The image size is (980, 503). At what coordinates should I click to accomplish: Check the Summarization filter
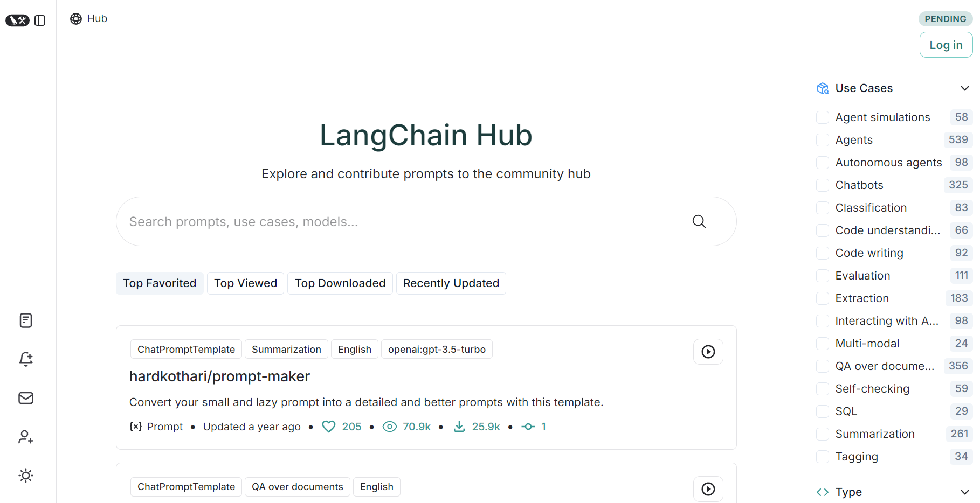(823, 434)
